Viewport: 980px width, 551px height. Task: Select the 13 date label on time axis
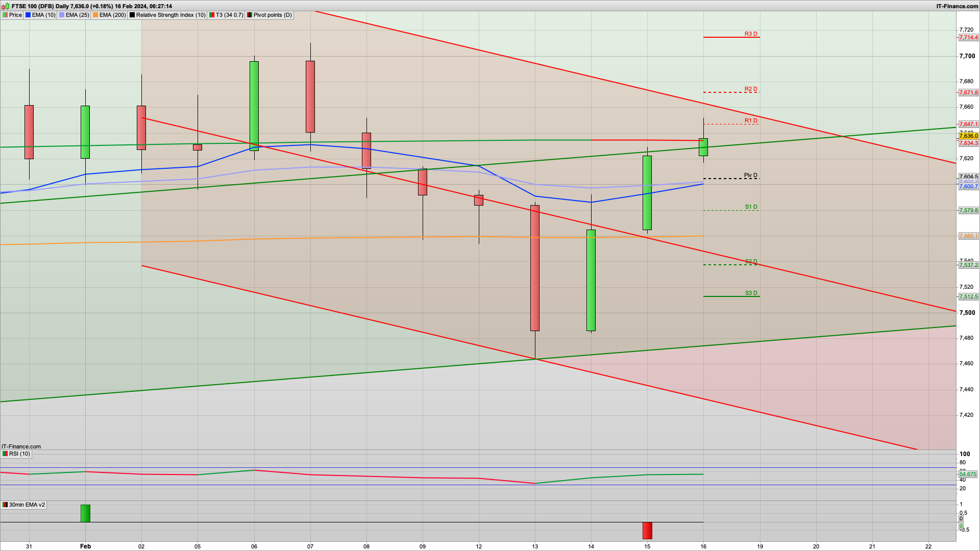[x=535, y=546]
